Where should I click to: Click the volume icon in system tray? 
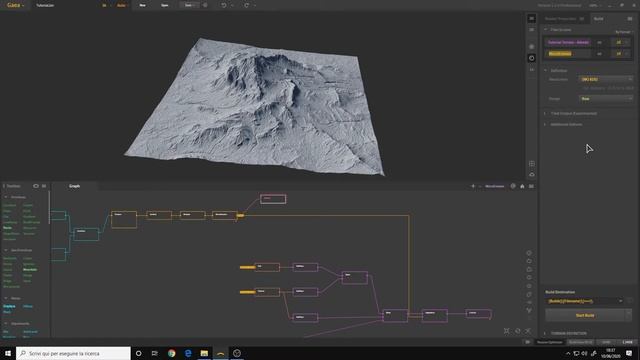[584, 353]
